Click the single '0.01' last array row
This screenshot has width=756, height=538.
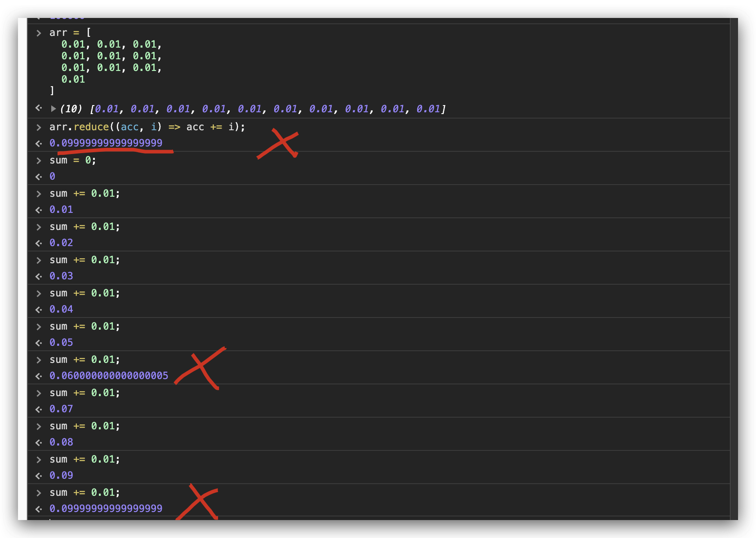73,79
